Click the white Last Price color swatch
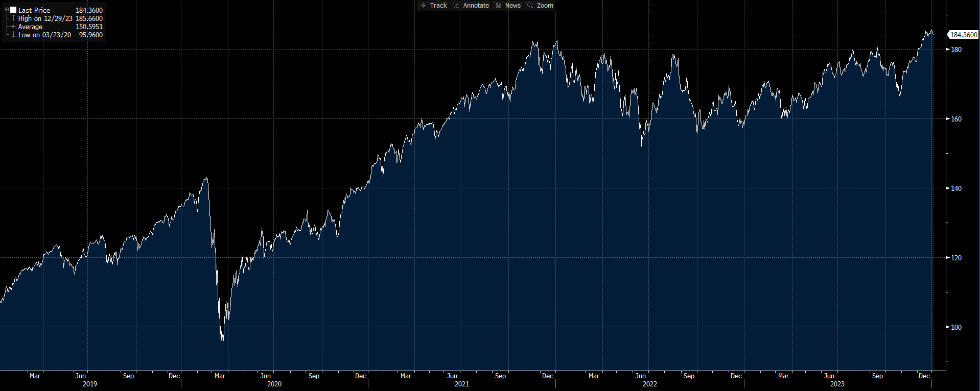 tap(13, 10)
